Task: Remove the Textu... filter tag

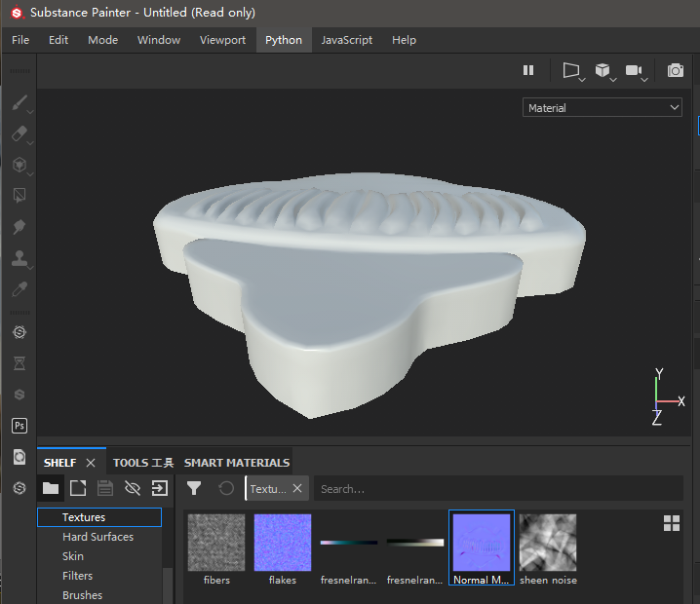Action: tap(297, 488)
